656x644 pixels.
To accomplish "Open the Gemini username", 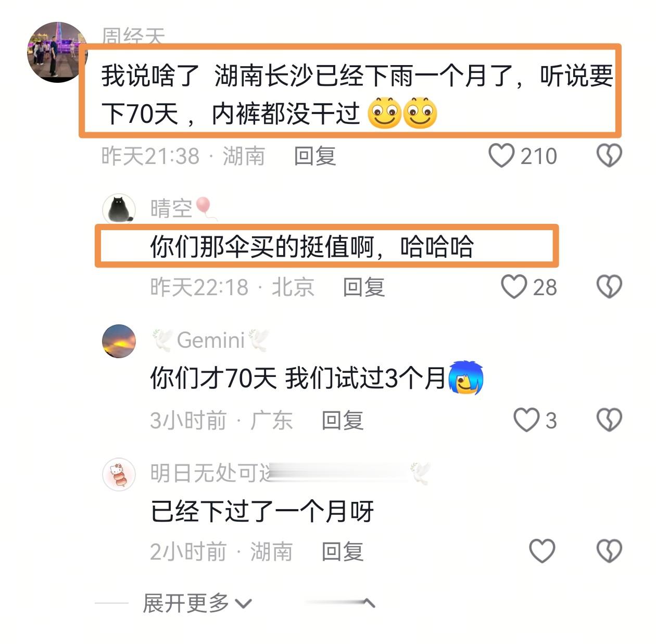I will [x=211, y=340].
